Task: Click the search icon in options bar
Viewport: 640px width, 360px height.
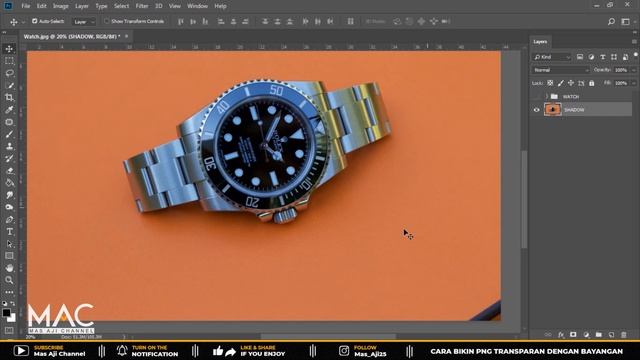Action: click(x=611, y=22)
